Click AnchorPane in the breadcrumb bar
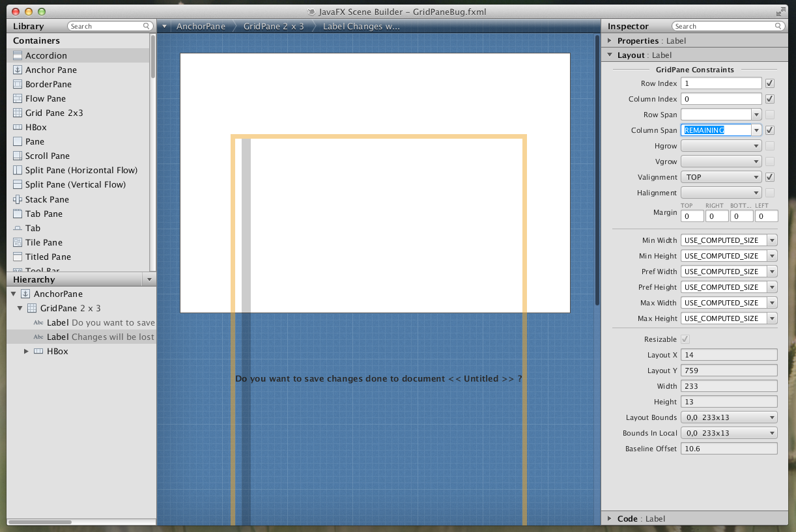The image size is (796, 532). (199, 27)
